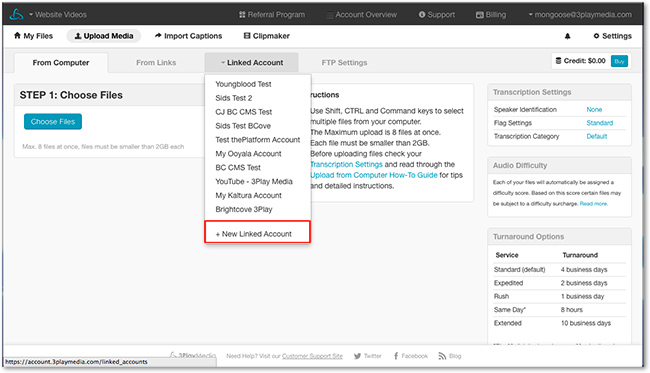The width and height of the screenshot is (650, 373).
Task: Open the Facebook footer icon
Action: (x=396, y=356)
